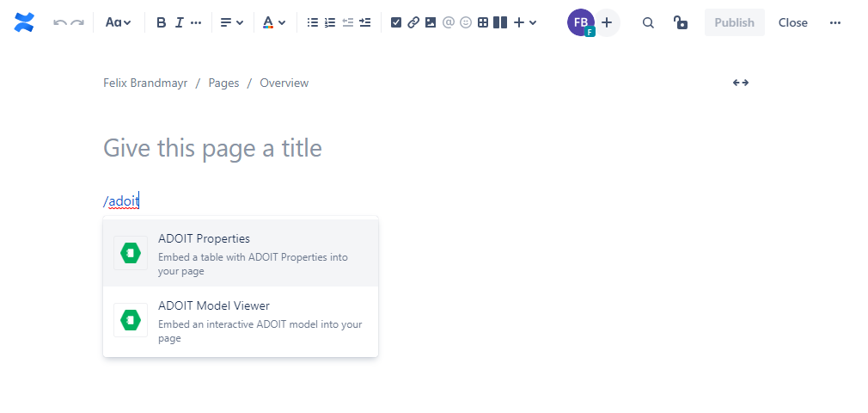Image resolution: width=868 pixels, height=413 pixels.
Task: Click the layouts columns icon
Action: point(500,22)
